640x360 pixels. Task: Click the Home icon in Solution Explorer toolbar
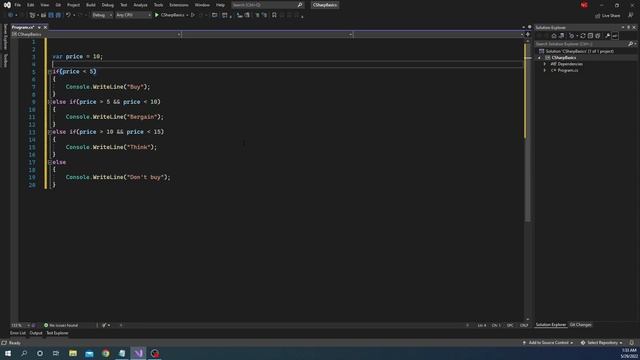[554, 36]
